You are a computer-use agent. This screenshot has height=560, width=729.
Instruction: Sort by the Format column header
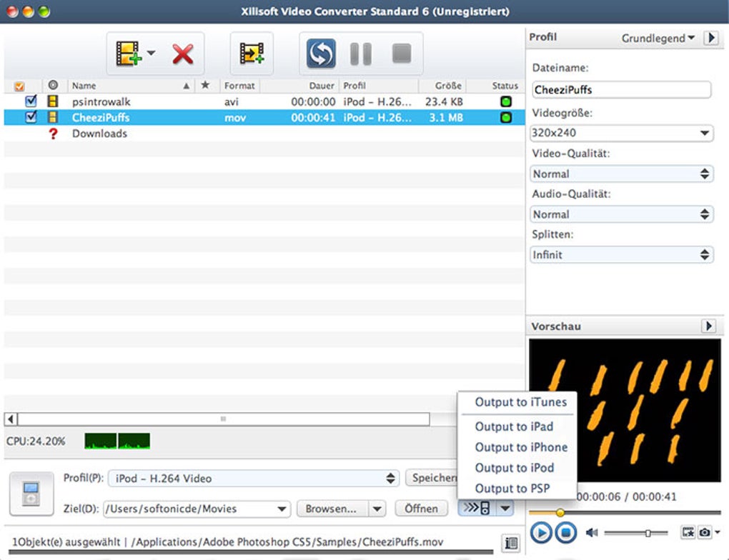point(239,86)
